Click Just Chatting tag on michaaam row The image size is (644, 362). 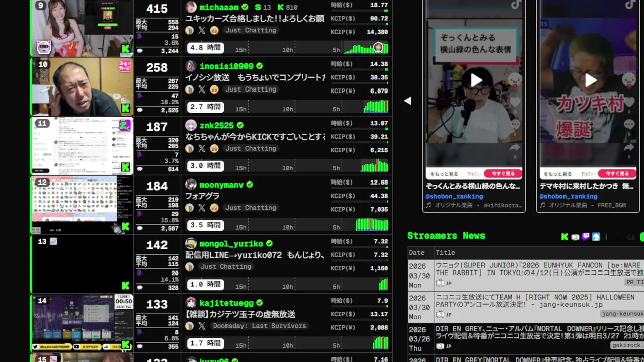pos(251,30)
